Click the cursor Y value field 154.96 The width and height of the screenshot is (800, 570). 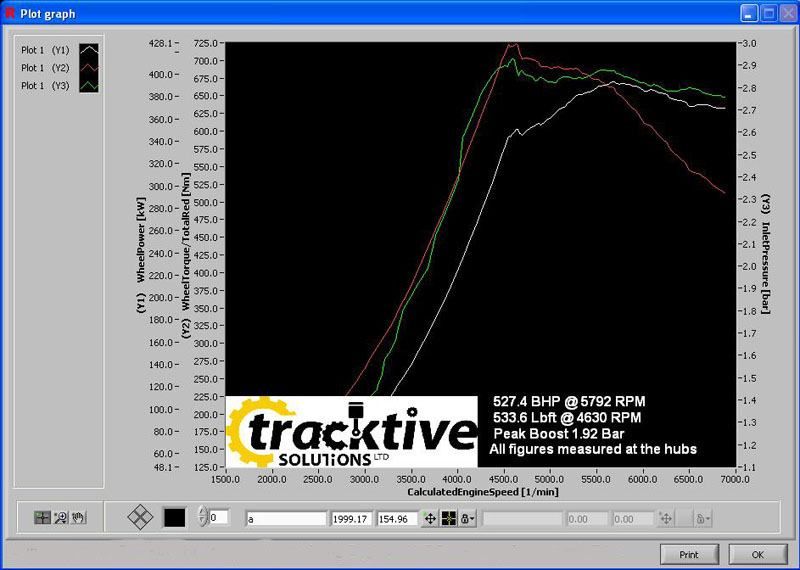397,519
